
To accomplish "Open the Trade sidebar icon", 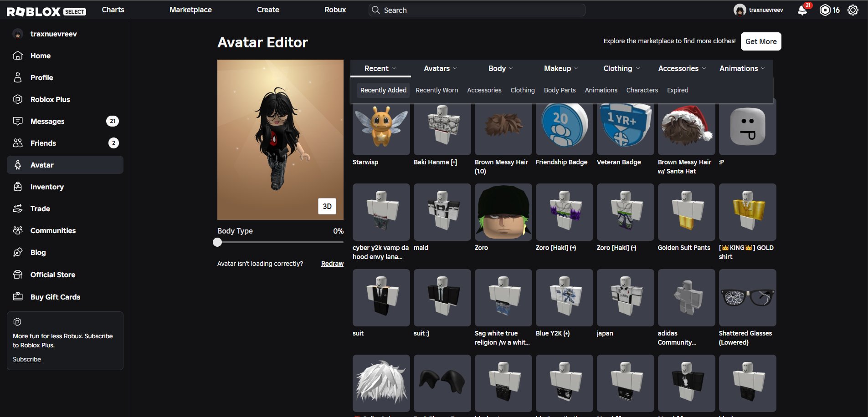I will 18,208.
